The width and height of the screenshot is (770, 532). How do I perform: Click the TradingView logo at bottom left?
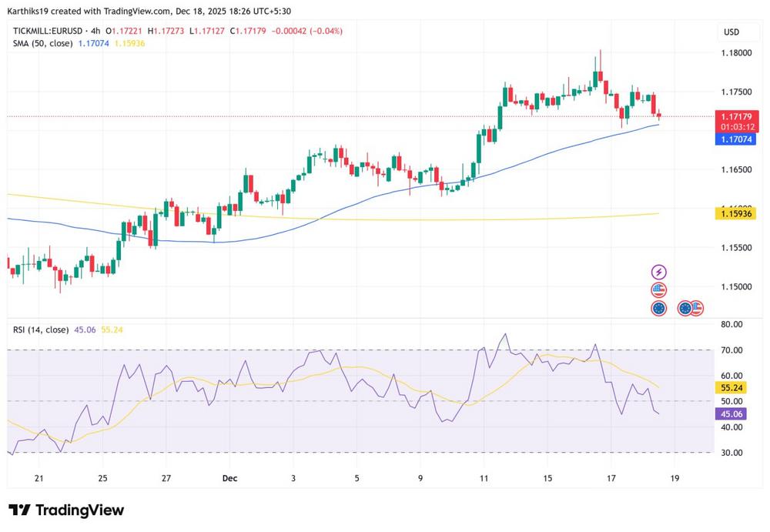pos(66,510)
